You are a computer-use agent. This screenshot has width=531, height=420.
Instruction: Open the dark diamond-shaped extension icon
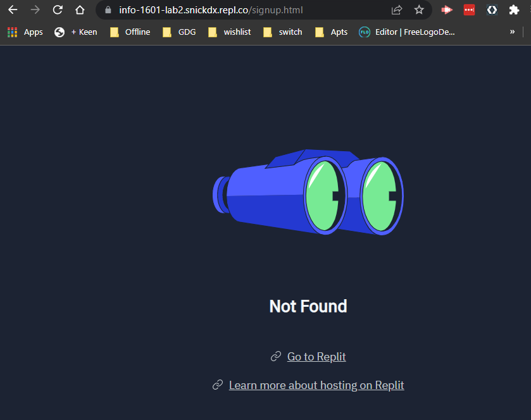[492, 10]
